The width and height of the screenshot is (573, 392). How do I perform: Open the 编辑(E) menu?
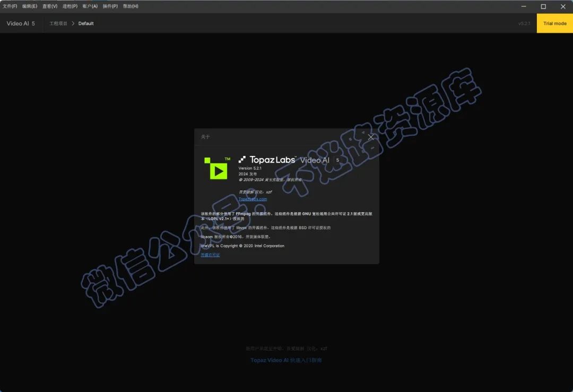click(30, 6)
